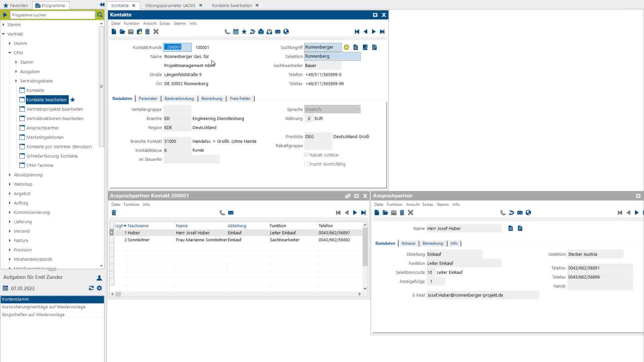644x362 pixels.
Task: Switch to the Favoriten panel tab
Action: pyautogui.click(x=16, y=5)
